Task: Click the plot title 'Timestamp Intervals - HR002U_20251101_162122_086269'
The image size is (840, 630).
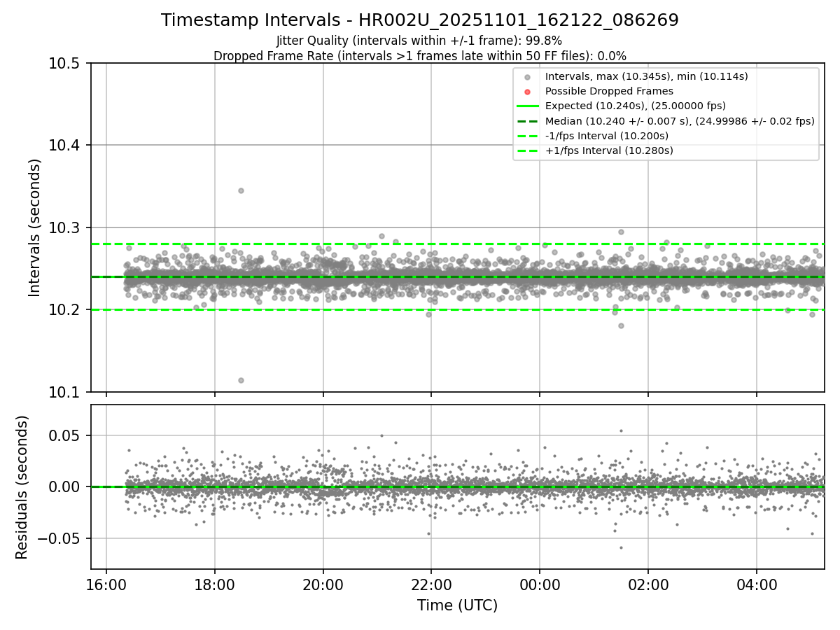Action: [x=420, y=20]
